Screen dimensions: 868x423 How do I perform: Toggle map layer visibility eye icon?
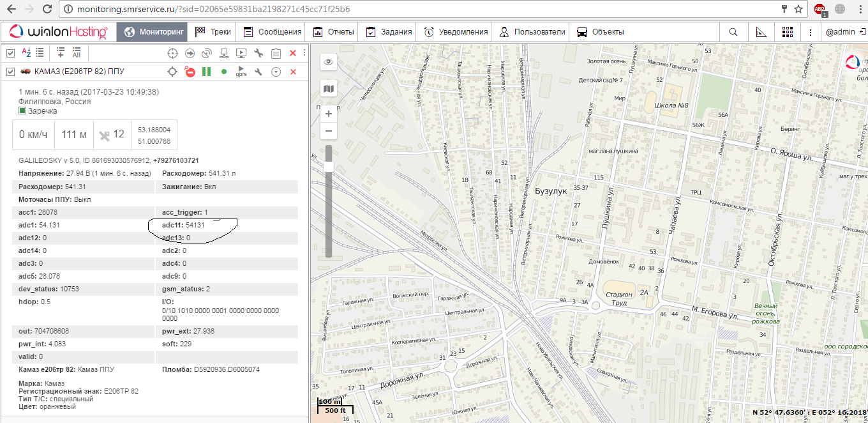(328, 62)
